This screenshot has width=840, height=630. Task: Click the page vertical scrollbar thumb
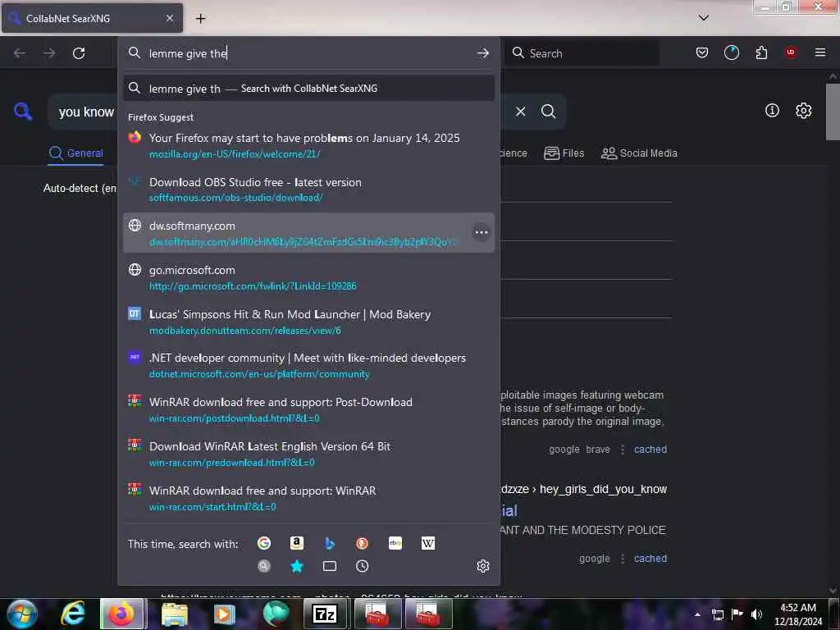pyautogui.click(x=833, y=112)
